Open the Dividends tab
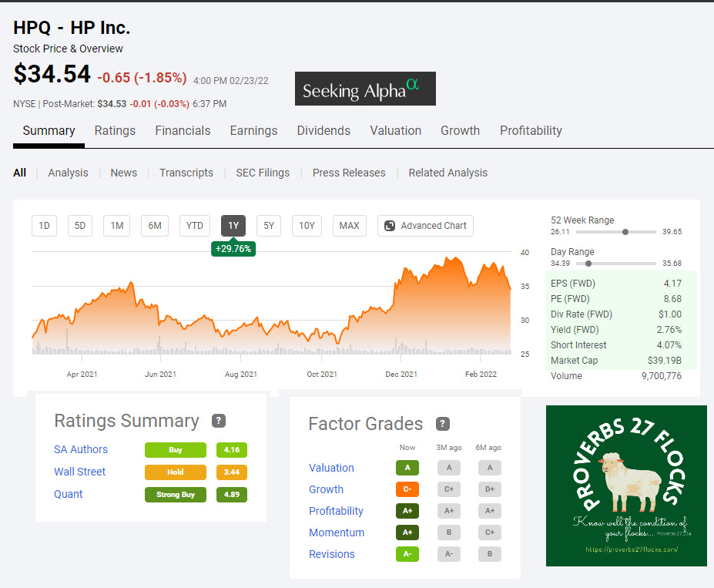The image size is (714, 588). (323, 130)
